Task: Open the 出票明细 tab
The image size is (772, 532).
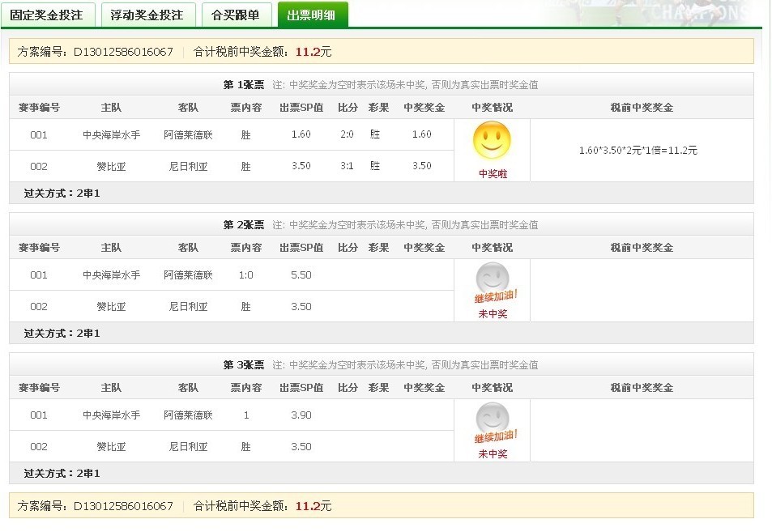Action: pyautogui.click(x=312, y=15)
